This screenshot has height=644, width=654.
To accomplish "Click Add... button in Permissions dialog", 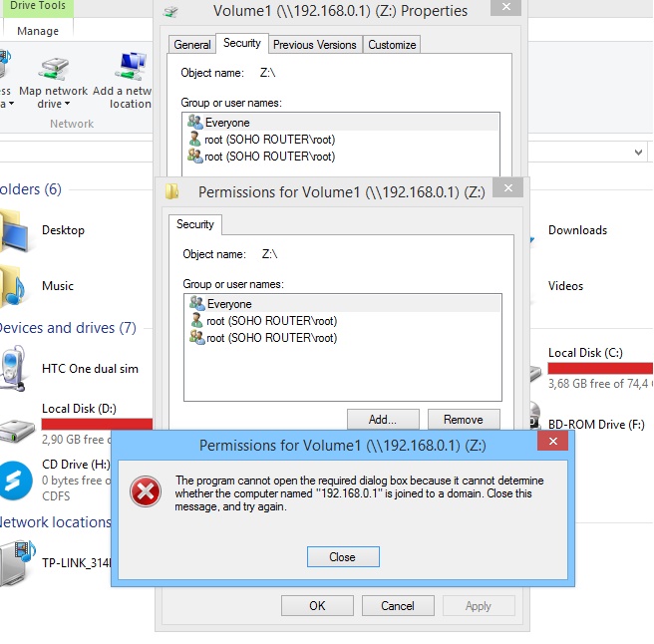I will coord(383,419).
